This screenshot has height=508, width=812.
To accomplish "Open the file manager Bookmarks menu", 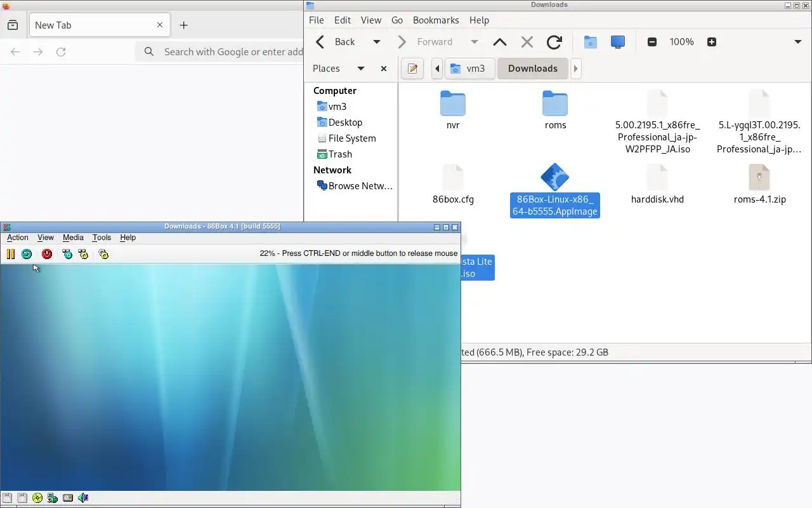I will [x=436, y=20].
